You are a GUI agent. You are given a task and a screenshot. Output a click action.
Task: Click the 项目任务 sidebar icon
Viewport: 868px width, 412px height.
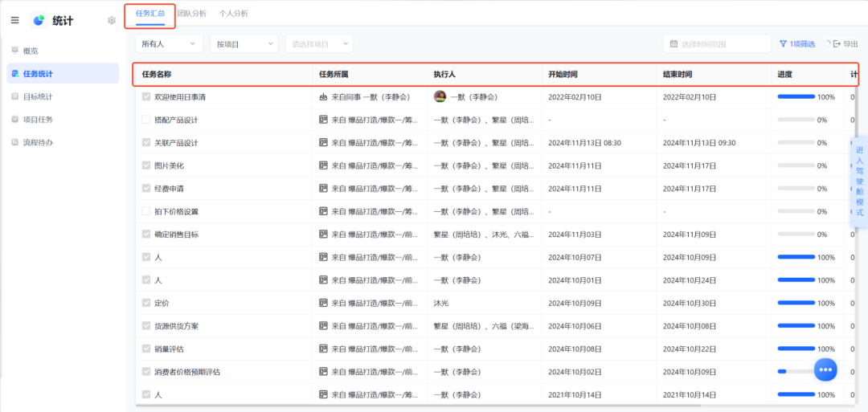click(15, 120)
